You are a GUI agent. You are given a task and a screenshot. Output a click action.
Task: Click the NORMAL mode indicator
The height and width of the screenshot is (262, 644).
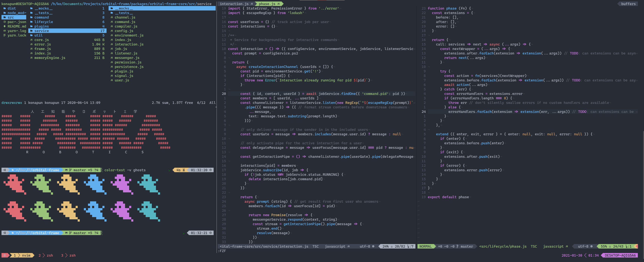click(426, 246)
